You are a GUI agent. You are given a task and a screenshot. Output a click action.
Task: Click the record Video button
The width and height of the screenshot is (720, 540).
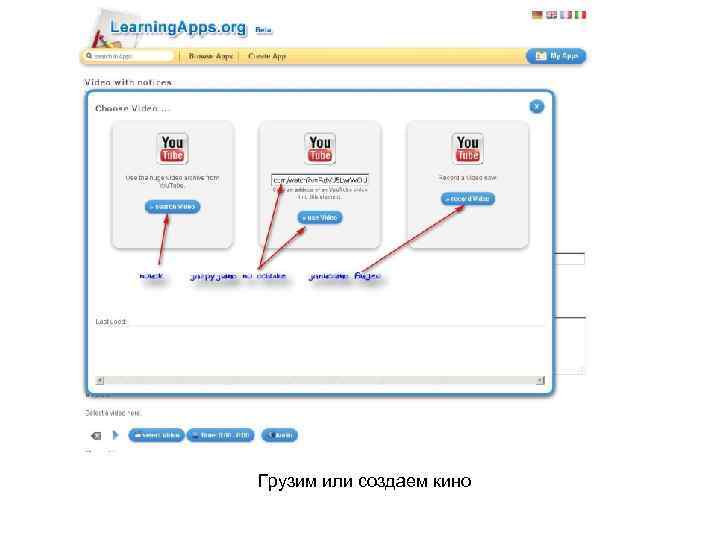click(x=468, y=199)
